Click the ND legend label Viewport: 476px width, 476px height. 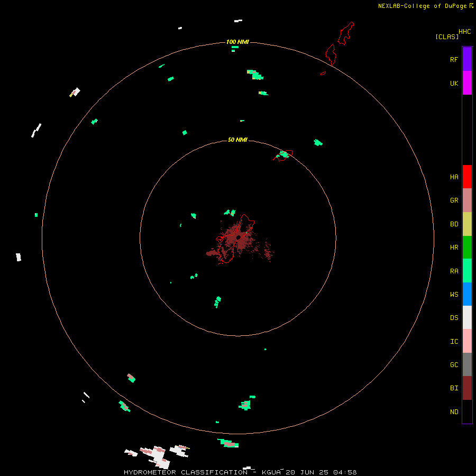point(454,411)
